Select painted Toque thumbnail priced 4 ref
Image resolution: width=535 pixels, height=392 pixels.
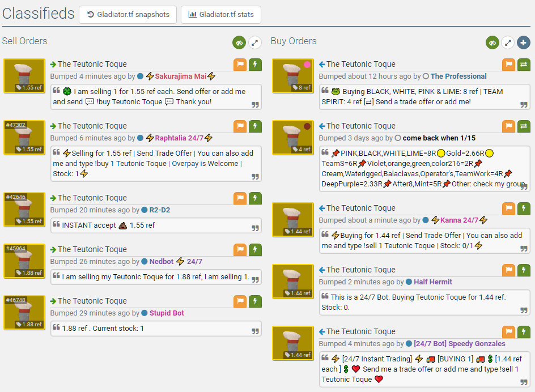coord(293,138)
